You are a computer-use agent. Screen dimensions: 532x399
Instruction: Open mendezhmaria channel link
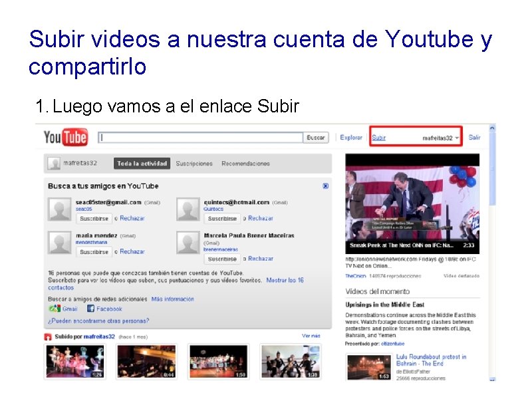click(x=91, y=242)
